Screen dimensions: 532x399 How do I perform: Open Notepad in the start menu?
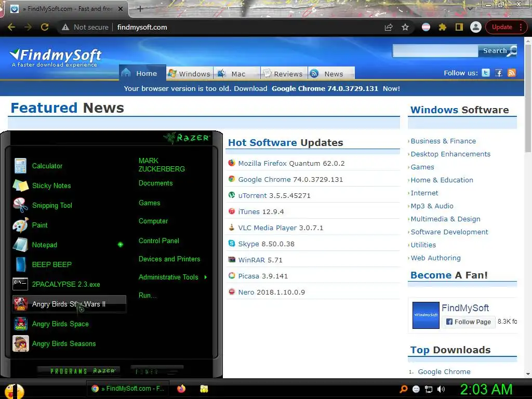(68, 245)
